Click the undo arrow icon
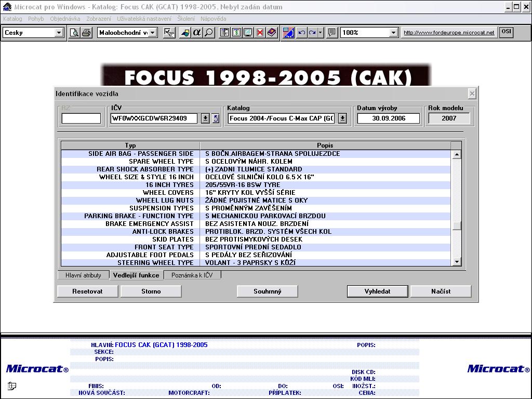The image size is (532, 399). coord(302,33)
